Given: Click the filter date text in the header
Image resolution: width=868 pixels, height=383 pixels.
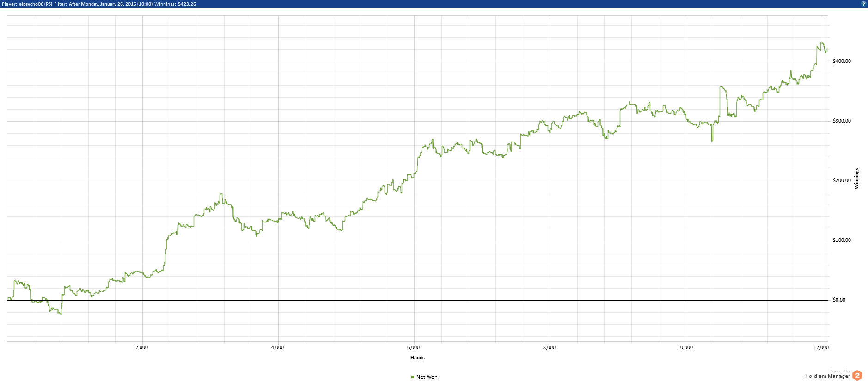Looking at the screenshot, I should point(110,4).
